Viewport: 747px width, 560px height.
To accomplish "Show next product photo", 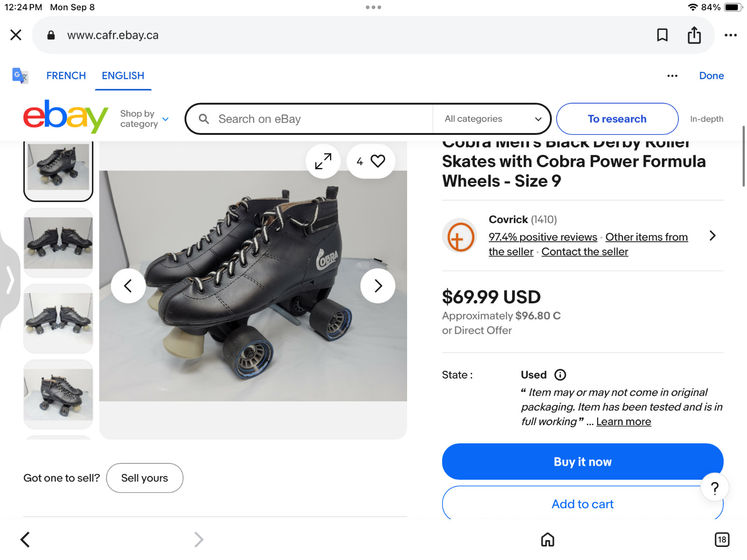I will [x=378, y=286].
